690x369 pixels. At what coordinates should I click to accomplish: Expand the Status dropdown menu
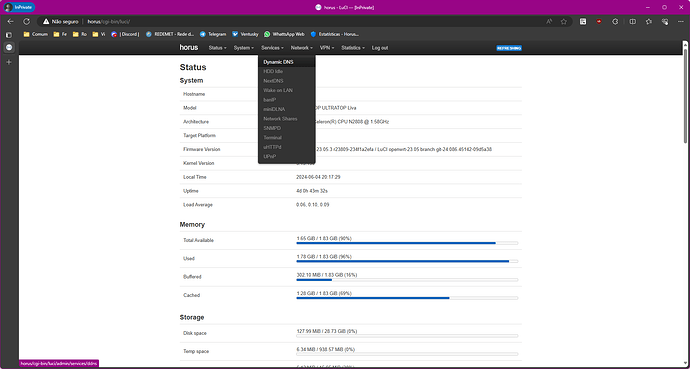tap(217, 48)
